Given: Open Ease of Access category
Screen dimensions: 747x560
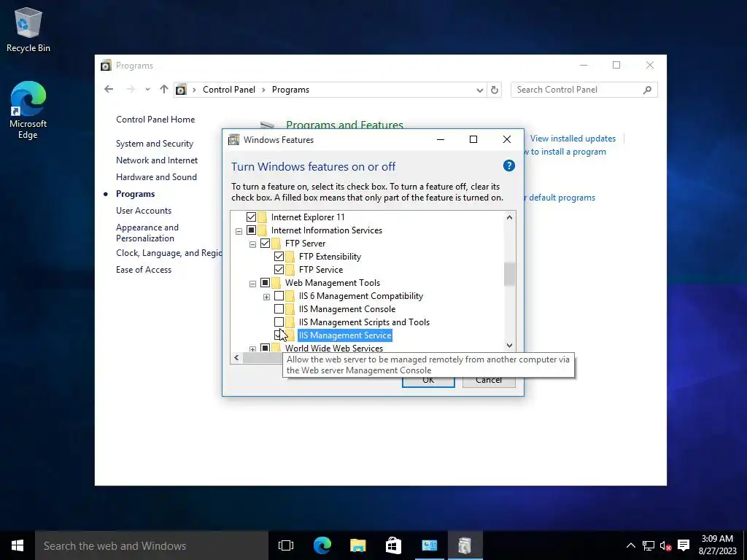Looking at the screenshot, I should tap(144, 270).
